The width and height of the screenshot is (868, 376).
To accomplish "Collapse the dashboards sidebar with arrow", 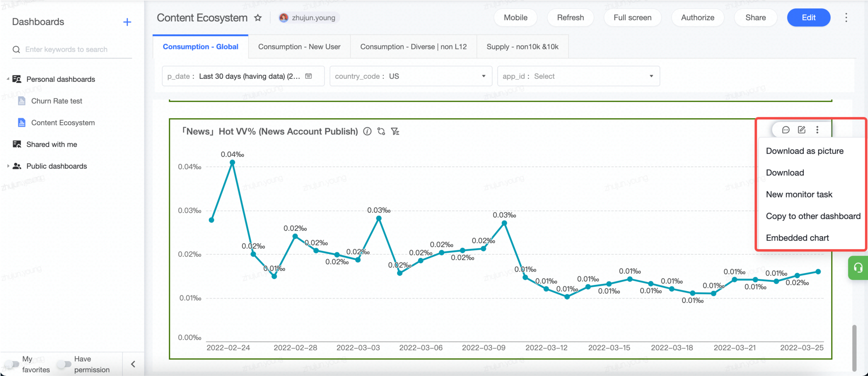I will (x=133, y=364).
